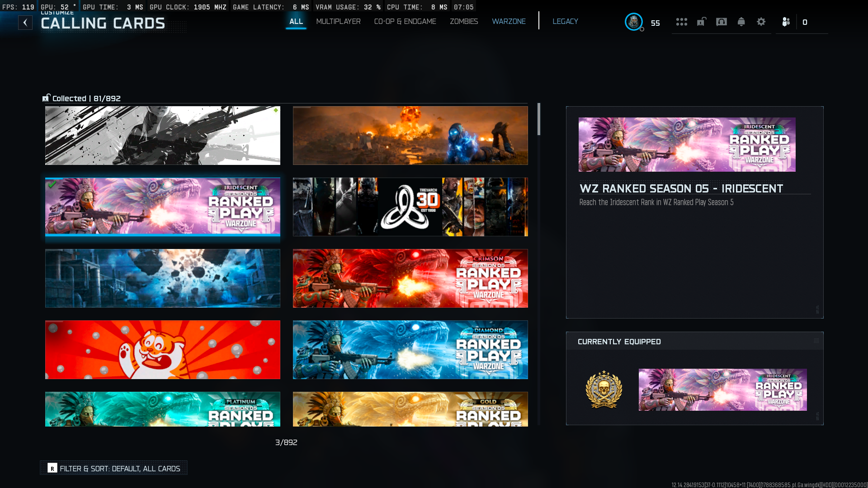This screenshot has width=868, height=488.
Task: Open the player profile avatar icon
Action: click(x=634, y=22)
